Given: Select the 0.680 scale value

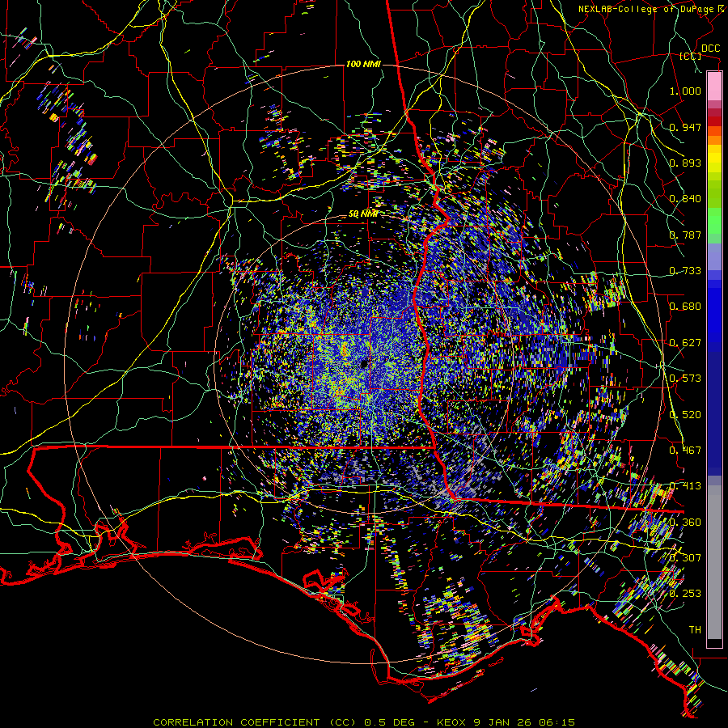Looking at the screenshot, I should (x=685, y=307).
